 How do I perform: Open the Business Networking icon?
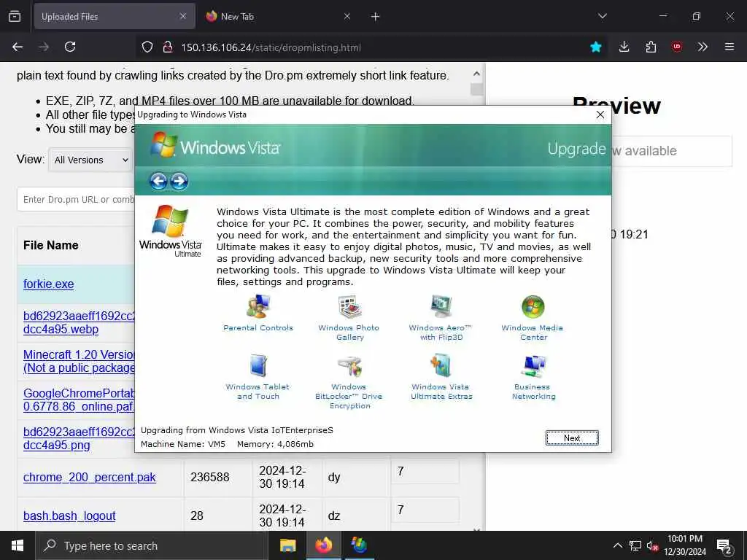[x=533, y=365]
